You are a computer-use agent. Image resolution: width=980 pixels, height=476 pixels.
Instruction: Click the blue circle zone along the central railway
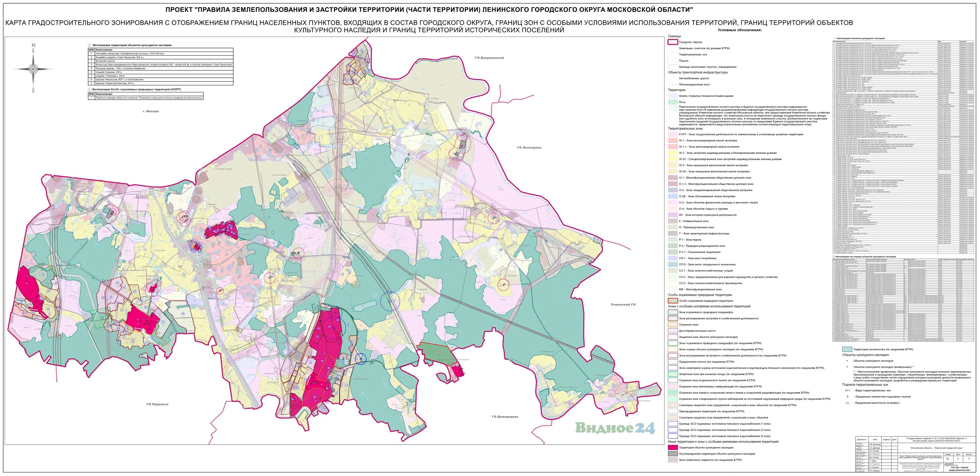click(x=390, y=301)
